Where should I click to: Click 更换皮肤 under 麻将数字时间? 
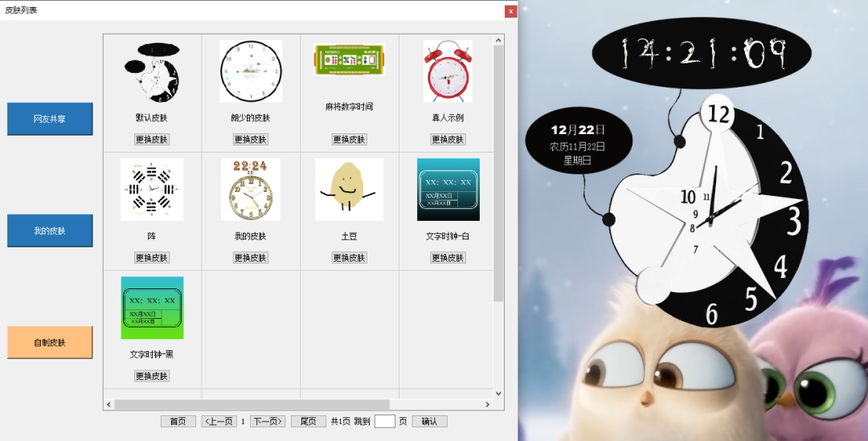point(350,140)
